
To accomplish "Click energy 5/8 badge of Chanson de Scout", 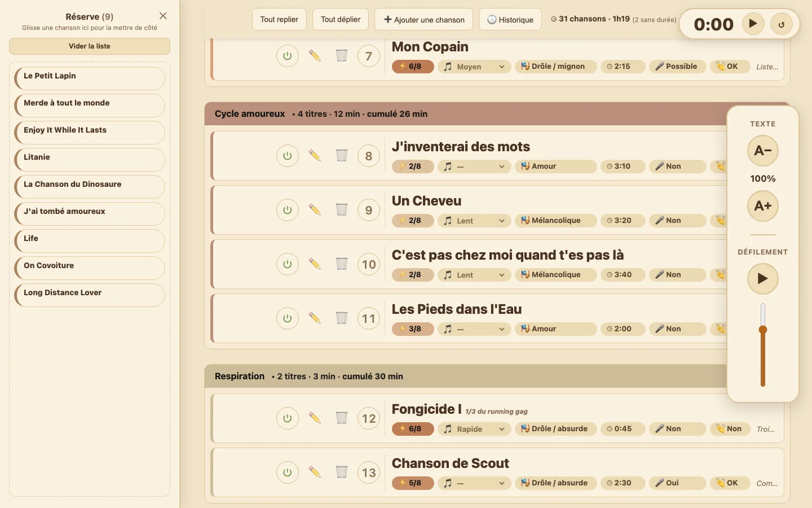I will (x=413, y=483).
